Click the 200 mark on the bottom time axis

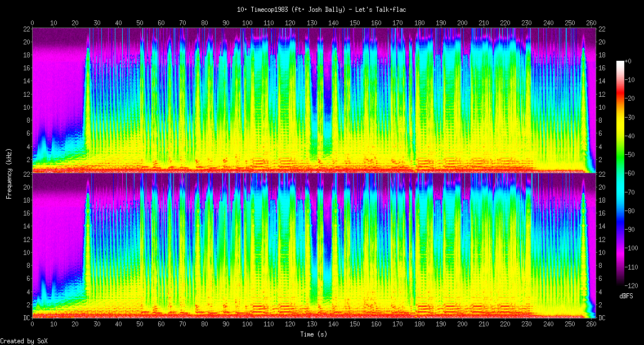(462, 324)
